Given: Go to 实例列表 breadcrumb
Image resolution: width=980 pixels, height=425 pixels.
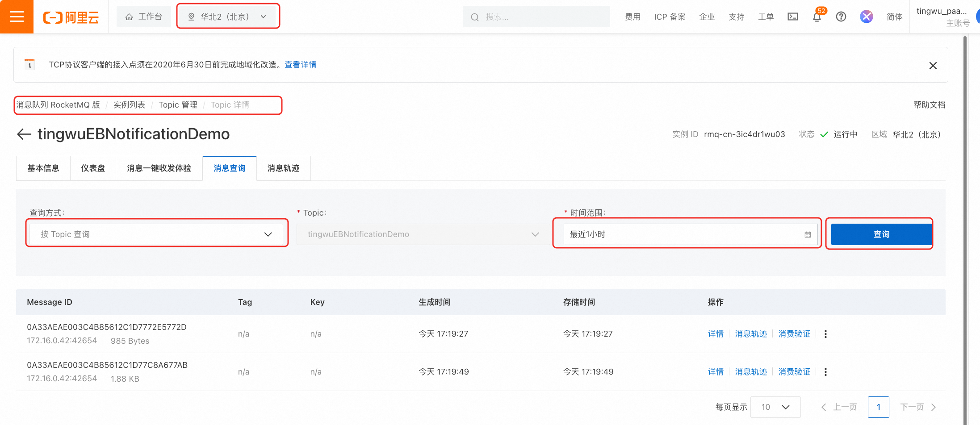Looking at the screenshot, I should [x=129, y=105].
